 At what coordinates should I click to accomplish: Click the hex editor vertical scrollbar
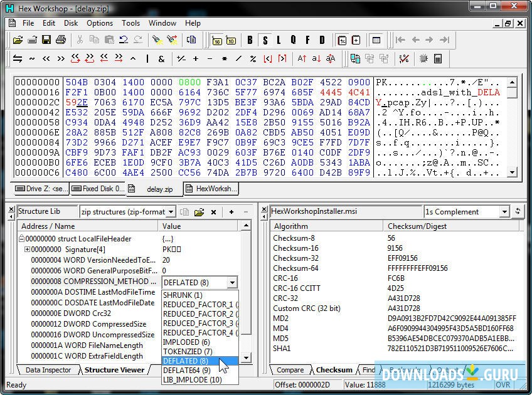pyautogui.click(x=513, y=125)
